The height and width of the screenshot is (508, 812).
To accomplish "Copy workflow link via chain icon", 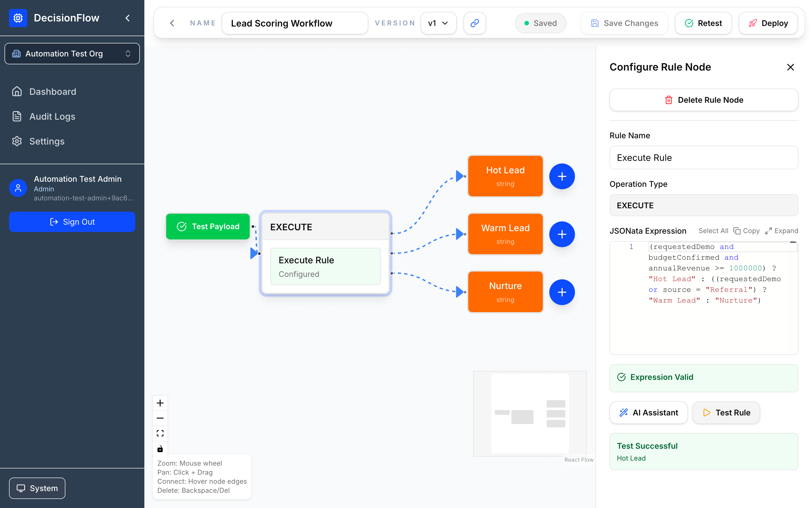I will (475, 23).
